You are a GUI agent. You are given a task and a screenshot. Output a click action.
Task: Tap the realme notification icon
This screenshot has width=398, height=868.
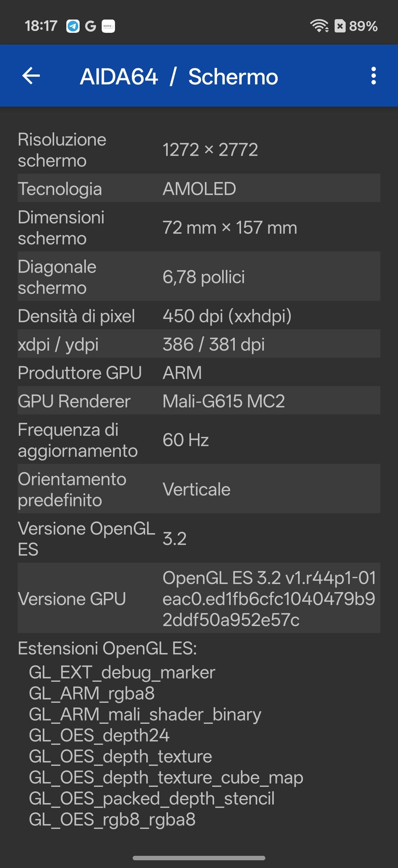tap(108, 26)
